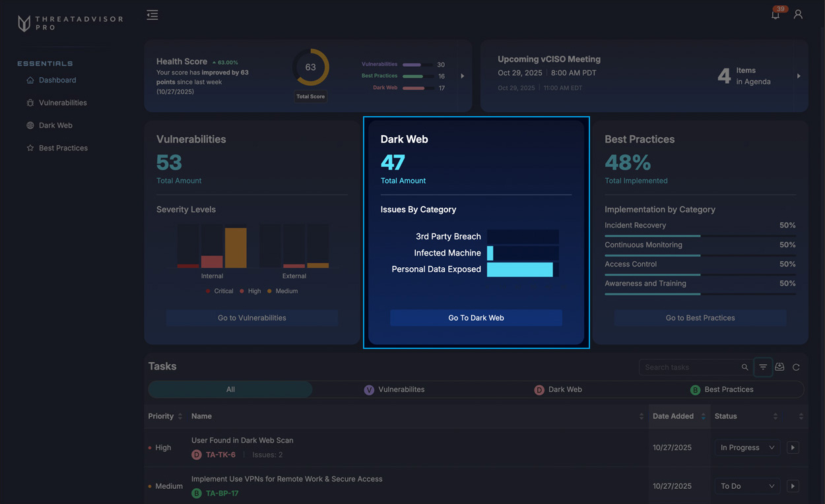The width and height of the screenshot is (825, 504).
Task: Click the Personal Data Exposed bar
Action: (519, 269)
